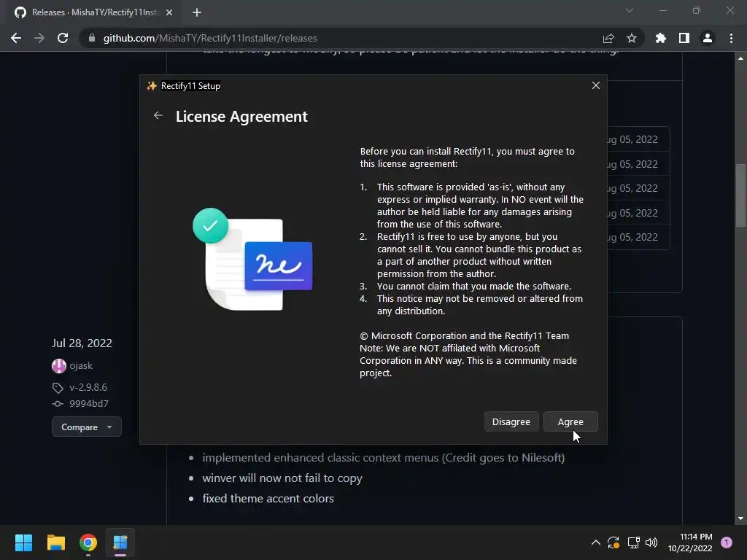
Task: Click the page vertical scrollbar thumb
Action: [740, 195]
